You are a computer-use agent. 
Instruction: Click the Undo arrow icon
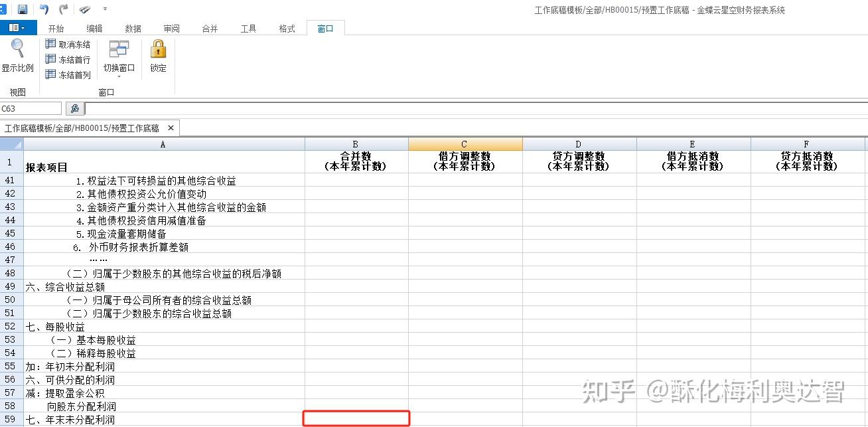click(42, 9)
